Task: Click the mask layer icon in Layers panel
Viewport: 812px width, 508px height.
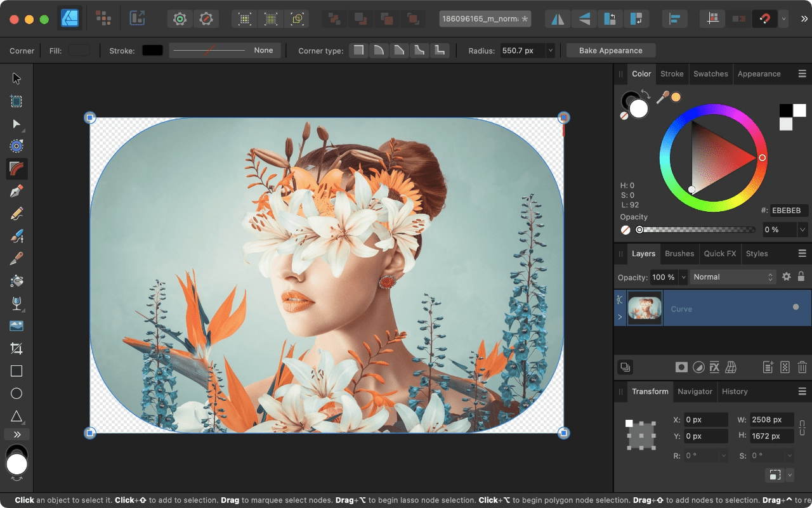Action: tap(682, 367)
